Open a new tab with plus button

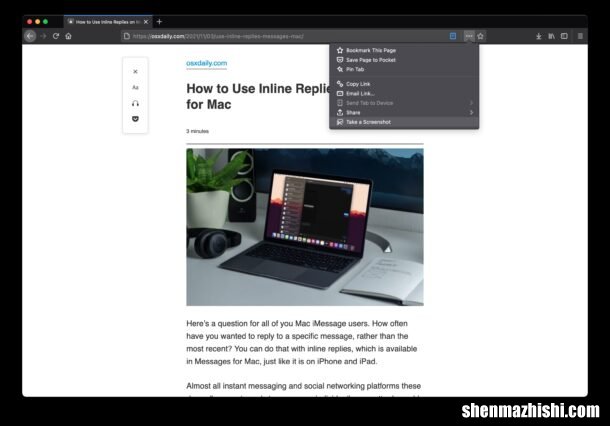(159, 21)
